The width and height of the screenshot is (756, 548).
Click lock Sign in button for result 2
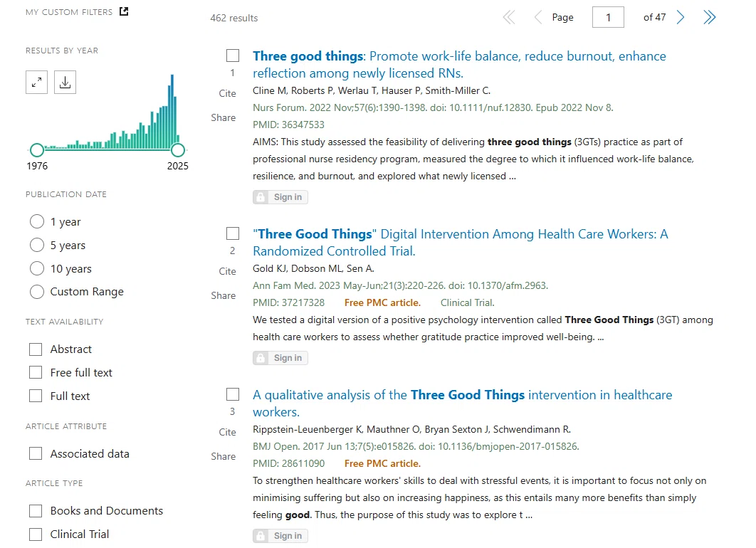[x=280, y=358]
